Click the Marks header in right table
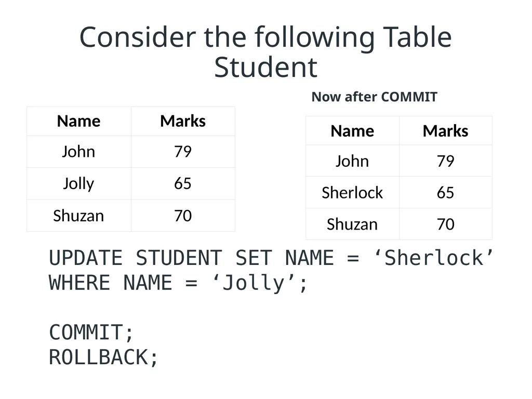 click(445, 131)
